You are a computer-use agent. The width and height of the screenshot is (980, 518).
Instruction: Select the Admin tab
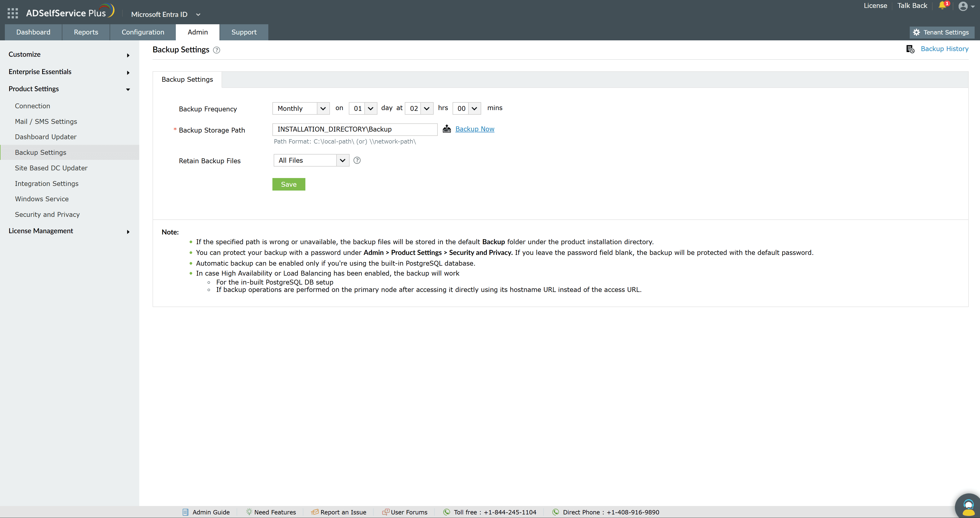tap(198, 32)
